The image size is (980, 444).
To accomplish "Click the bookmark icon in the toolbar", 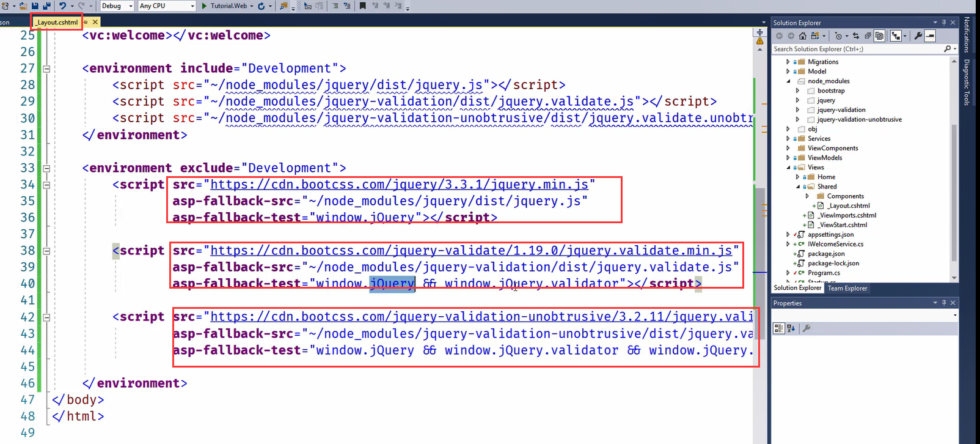I will (362, 6).
